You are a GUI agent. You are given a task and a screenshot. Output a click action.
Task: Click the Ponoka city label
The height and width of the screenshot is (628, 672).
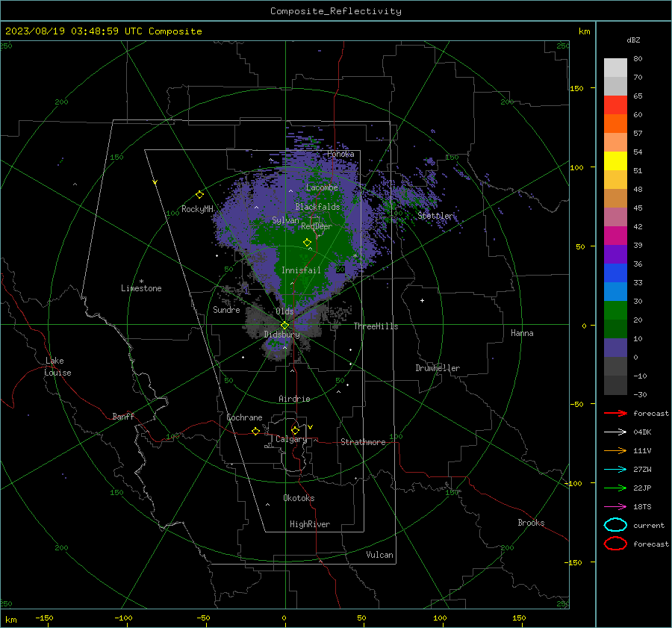click(x=340, y=154)
